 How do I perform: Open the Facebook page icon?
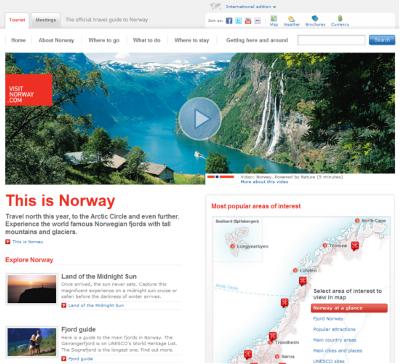click(229, 21)
